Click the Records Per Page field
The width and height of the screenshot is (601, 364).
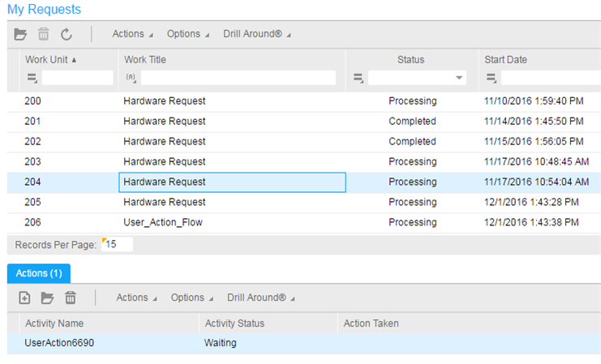118,244
